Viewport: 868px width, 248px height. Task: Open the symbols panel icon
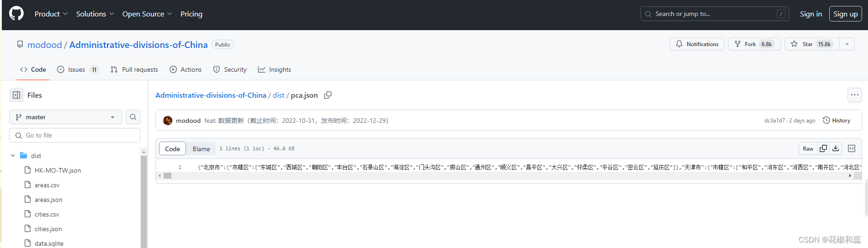pos(852,148)
